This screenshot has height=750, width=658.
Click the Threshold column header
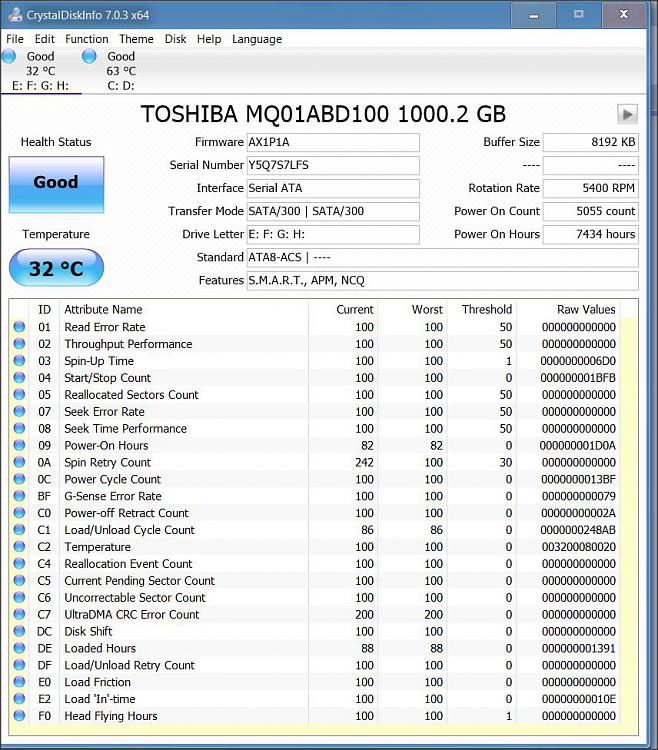pos(481,309)
